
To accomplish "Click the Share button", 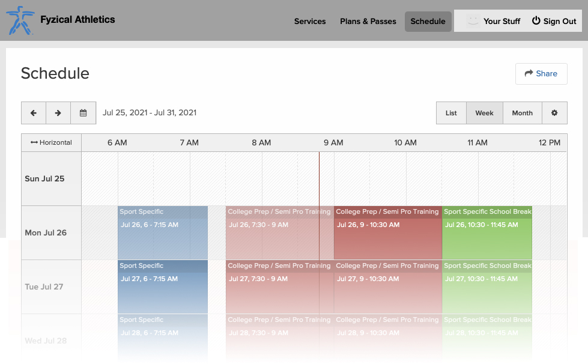I will (x=541, y=74).
